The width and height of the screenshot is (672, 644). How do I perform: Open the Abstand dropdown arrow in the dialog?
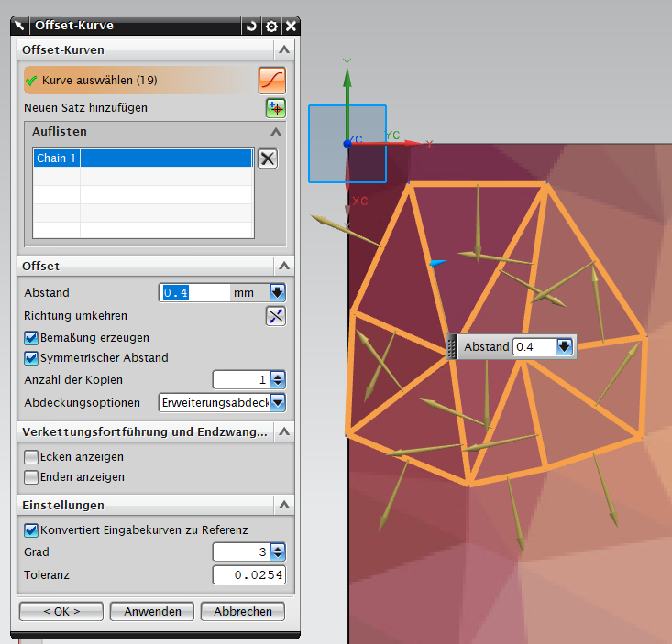click(x=278, y=293)
